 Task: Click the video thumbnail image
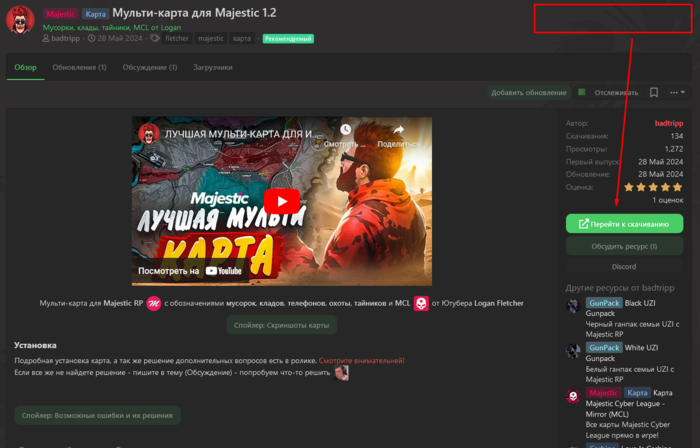pyautogui.click(x=282, y=201)
